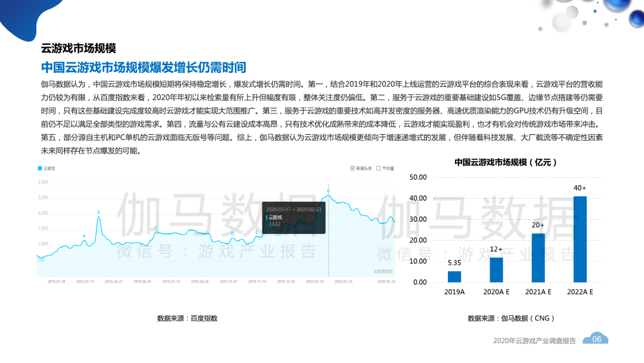Click the 2021A E bar labeled 20+
Viewport: 644px width, 363px height.
[538, 257]
